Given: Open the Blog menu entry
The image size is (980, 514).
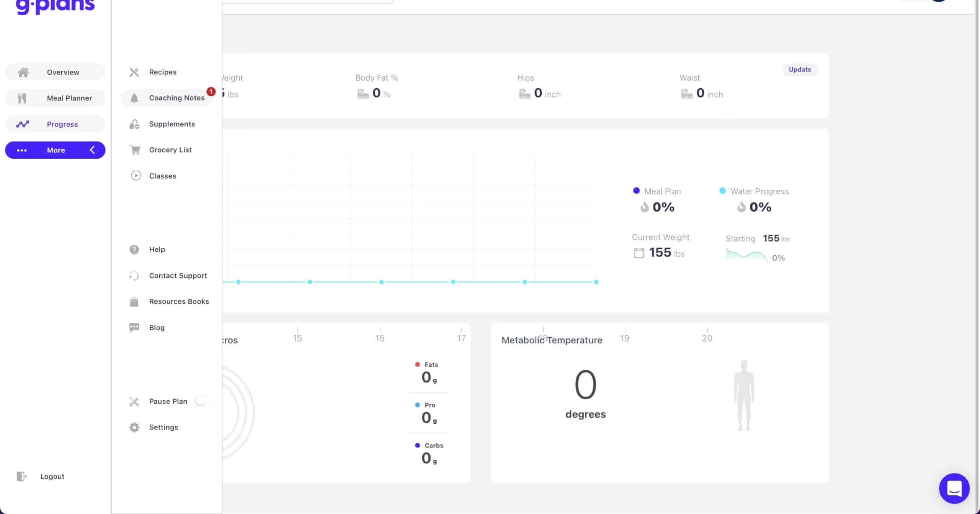Looking at the screenshot, I should 157,327.
